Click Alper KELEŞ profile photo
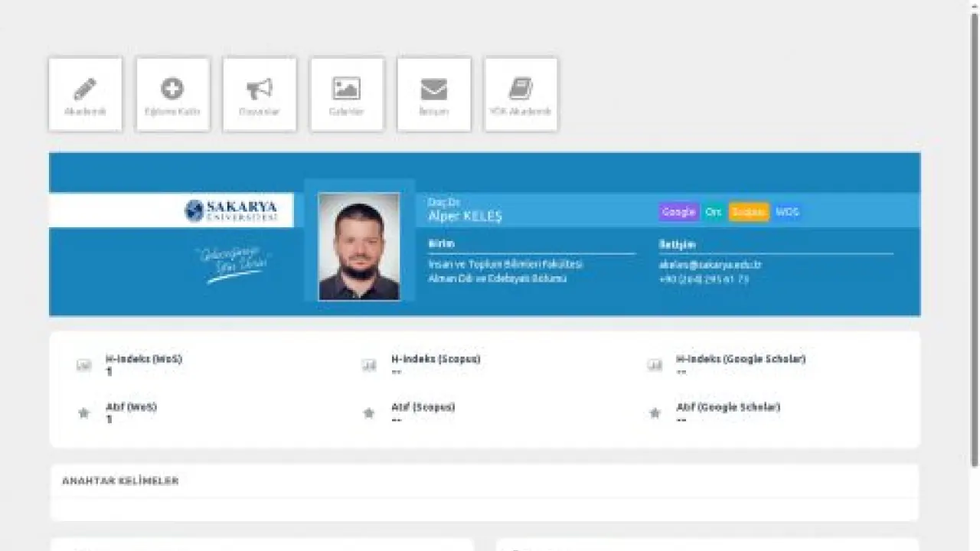 click(359, 246)
